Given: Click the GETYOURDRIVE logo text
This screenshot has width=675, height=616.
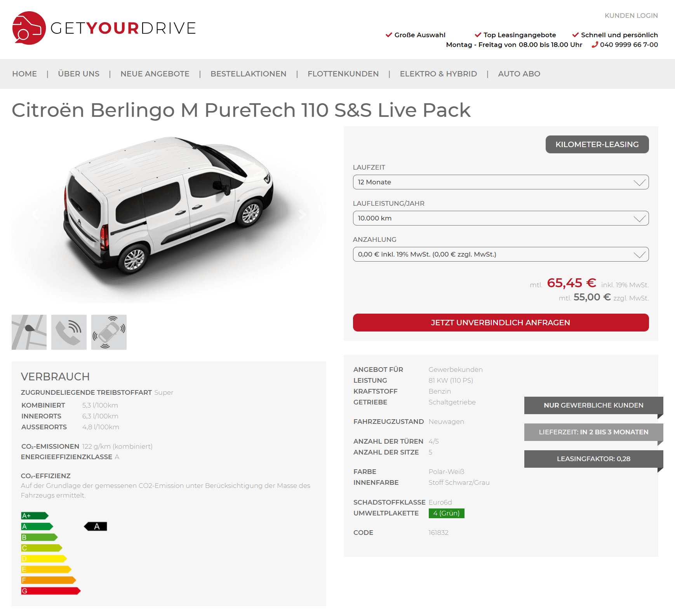Looking at the screenshot, I should pyautogui.click(x=123, y=28).
